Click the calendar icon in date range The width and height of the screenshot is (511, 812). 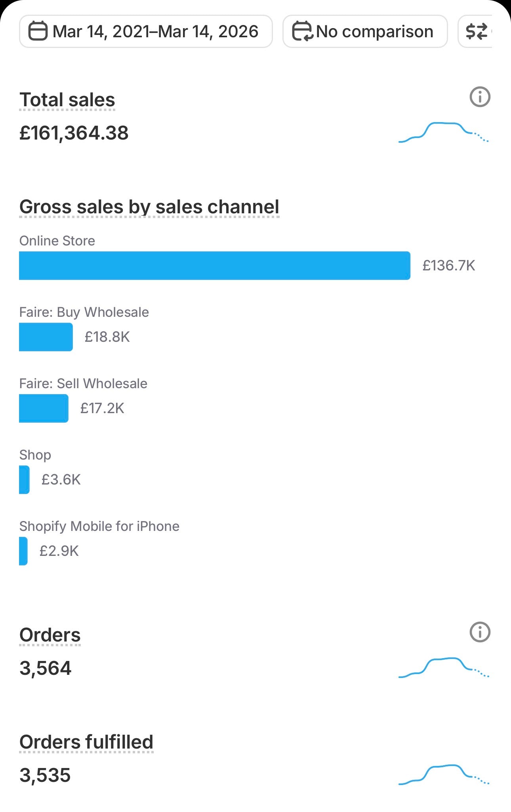pos(38,31)
